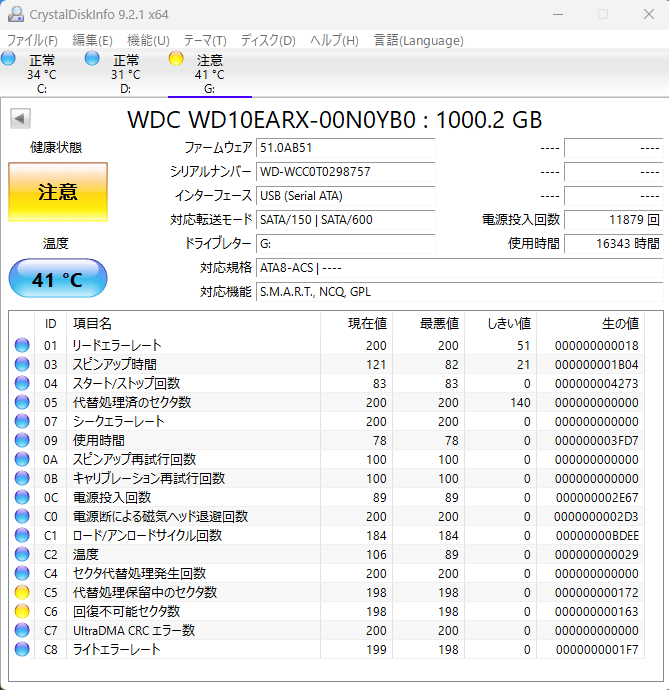
Task: Click status orb of row 09 使用時間
Action: (x=22, y=440)
